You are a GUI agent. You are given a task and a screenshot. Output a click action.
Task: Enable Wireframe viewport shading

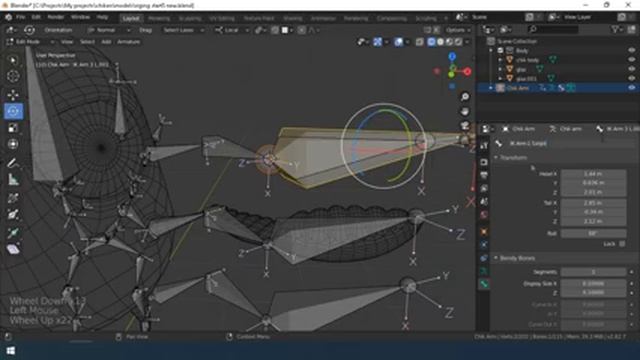click(431, 42)
